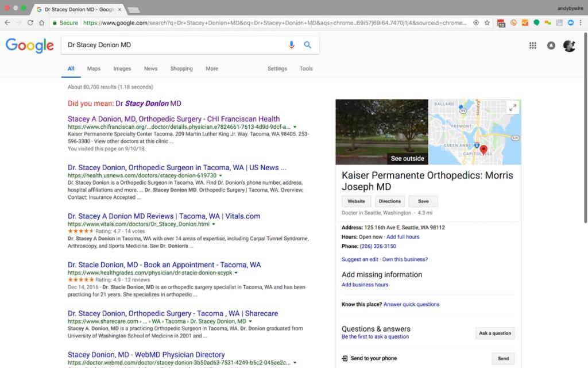Expand the map with the fullscreen icon
This screenshot has width=588, height=368.
coord(513,108)
